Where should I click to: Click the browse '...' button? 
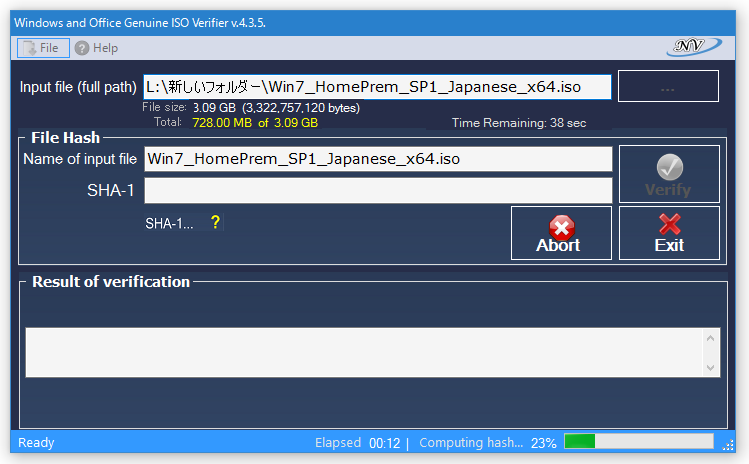(x=668, y=86)
